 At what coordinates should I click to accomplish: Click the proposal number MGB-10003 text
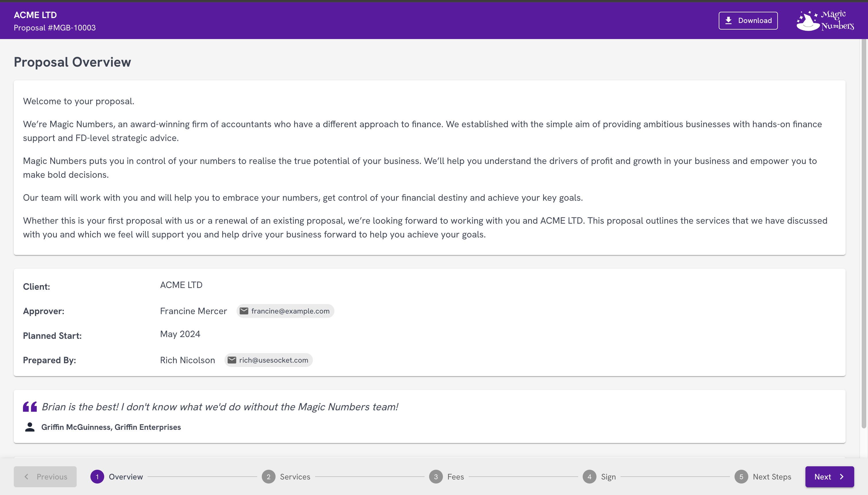(x=54, y=28)
